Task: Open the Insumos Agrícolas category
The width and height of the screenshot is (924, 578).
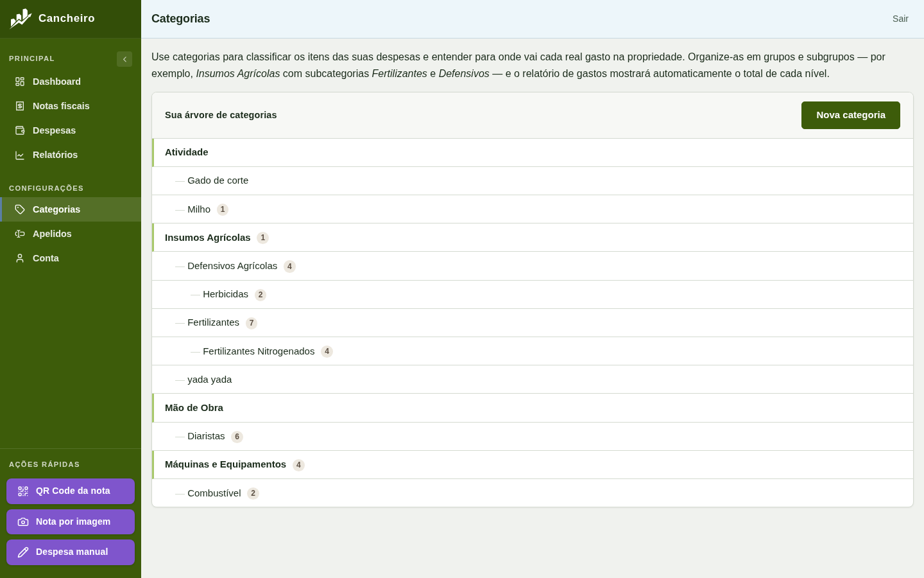Action: coord(533,238)
